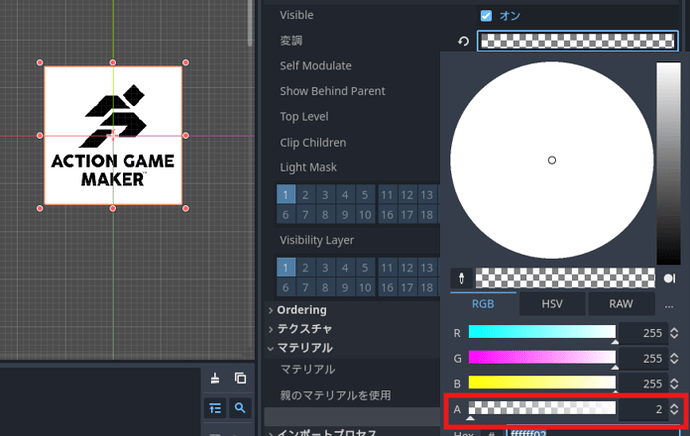Toggle Light Mask layer 17

click(407, 215)
